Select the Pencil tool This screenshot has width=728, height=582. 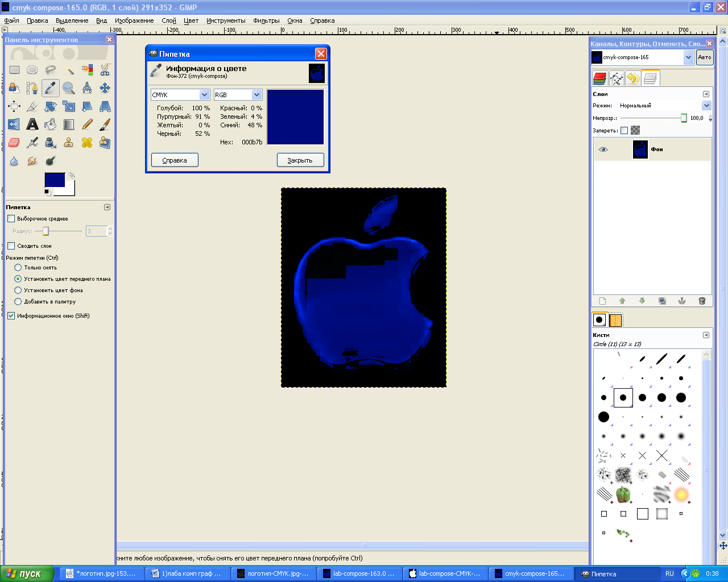point(87,124)
